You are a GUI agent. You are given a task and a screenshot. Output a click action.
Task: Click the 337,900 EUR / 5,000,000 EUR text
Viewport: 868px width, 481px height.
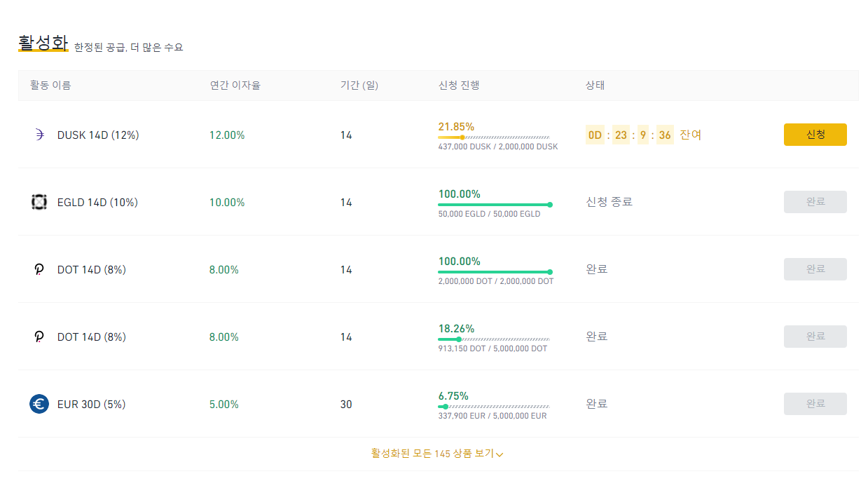[492, 416]
